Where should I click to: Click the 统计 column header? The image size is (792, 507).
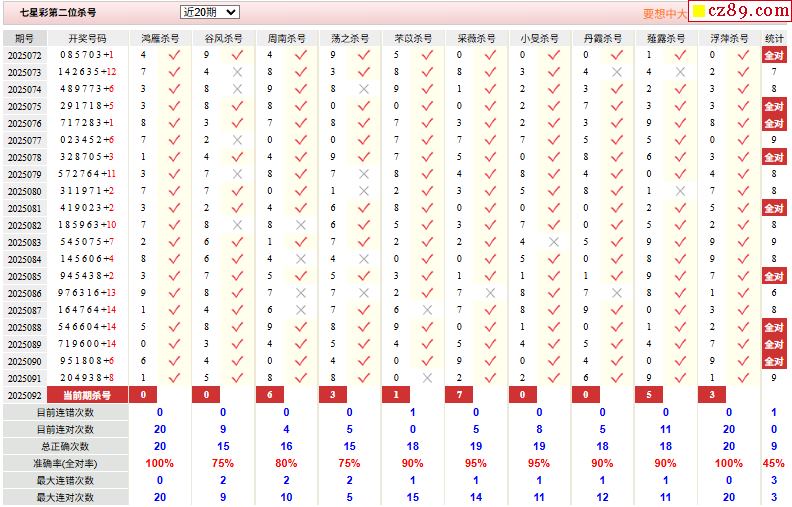pyautogui.click(x=774, y=38)
